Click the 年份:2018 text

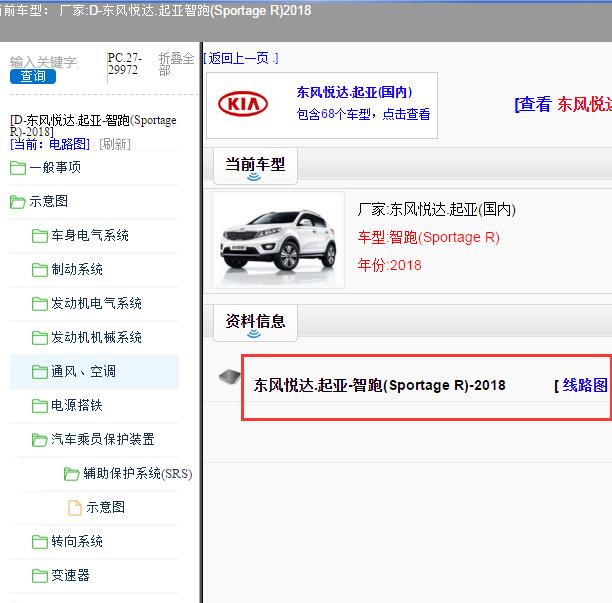390,265
